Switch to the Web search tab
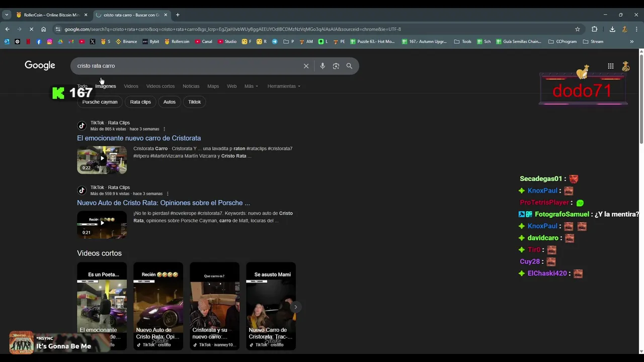The height and width of the screenshot is (362, 644). click(x=232, y=86)
